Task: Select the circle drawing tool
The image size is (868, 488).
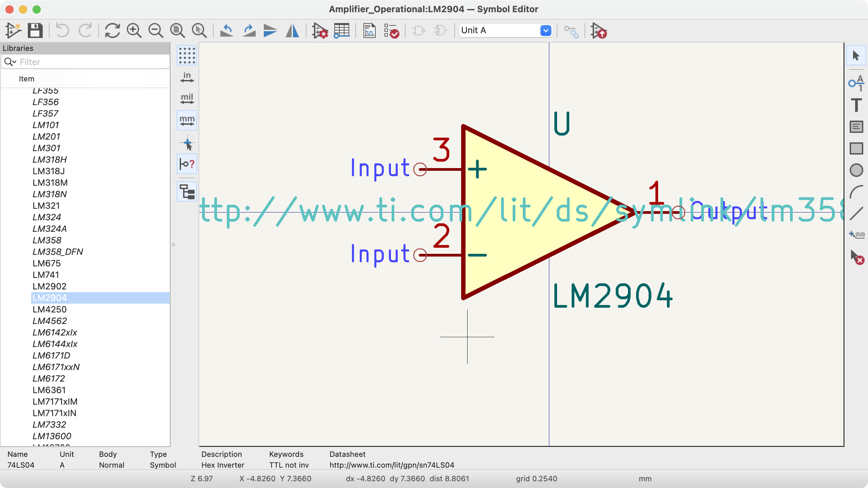Action: [x=856, y=170]
